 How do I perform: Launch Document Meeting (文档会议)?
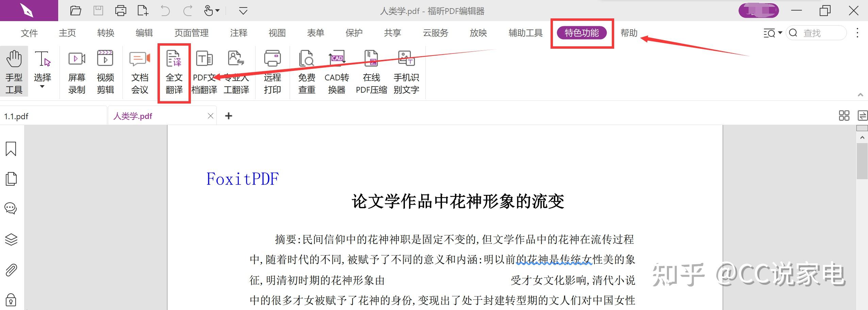coord(140,72)
